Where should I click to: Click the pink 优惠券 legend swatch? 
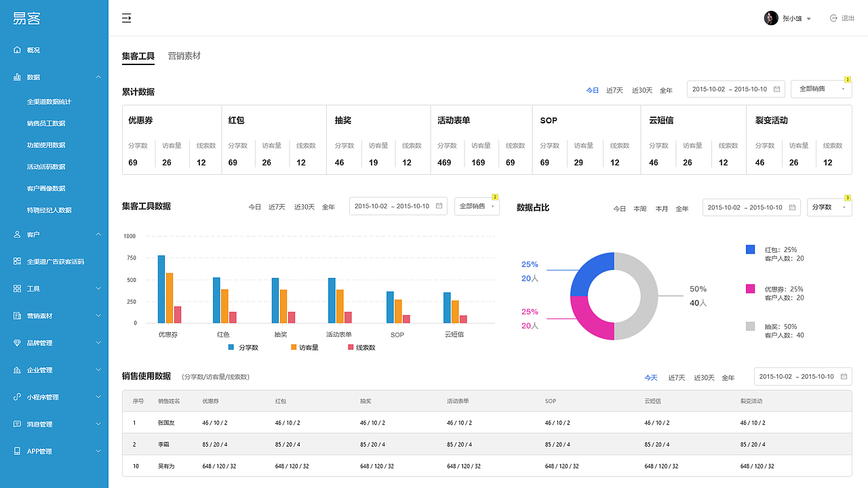coord(750,289)
